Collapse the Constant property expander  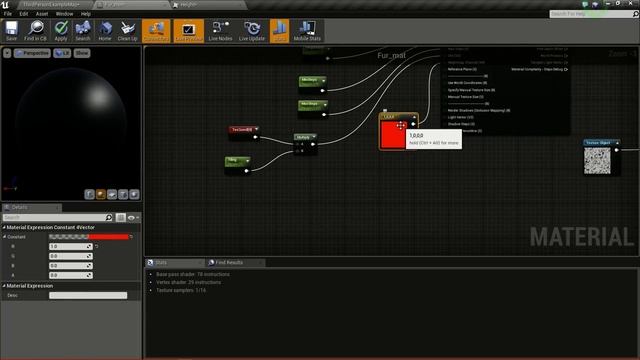(x=4, y=237)
